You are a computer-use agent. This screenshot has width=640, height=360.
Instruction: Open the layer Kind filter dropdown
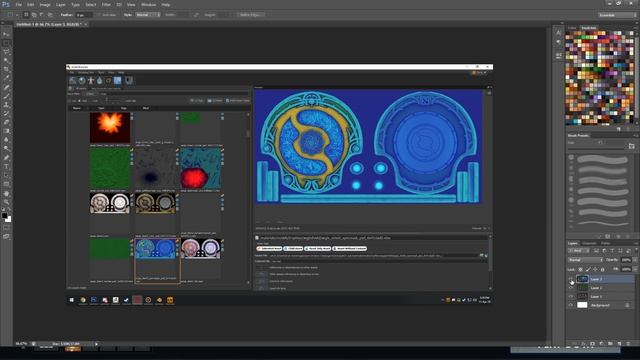(578, 251)
